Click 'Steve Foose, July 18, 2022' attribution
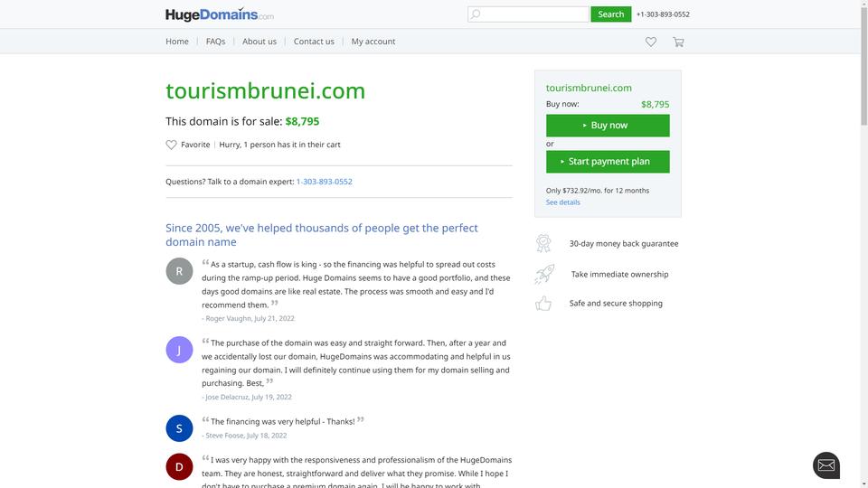868x488 pixels. coord(244,436)
